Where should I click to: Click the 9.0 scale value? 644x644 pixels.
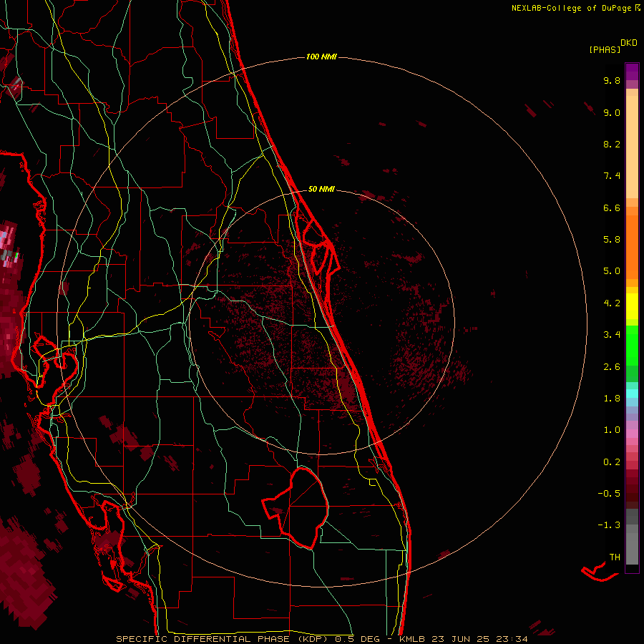coord(612,112)
